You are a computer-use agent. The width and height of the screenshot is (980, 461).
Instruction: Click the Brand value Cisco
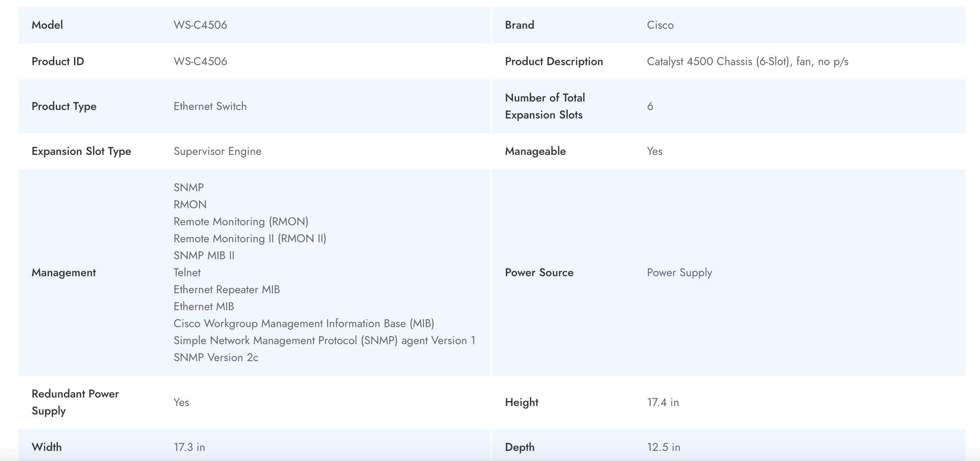(x=660, y=25)
